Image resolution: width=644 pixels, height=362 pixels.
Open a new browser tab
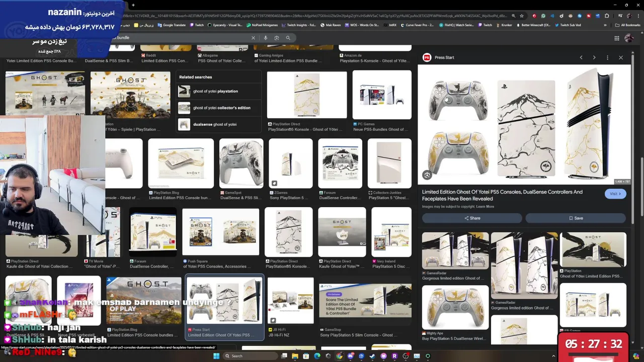(x=133, y=5)
